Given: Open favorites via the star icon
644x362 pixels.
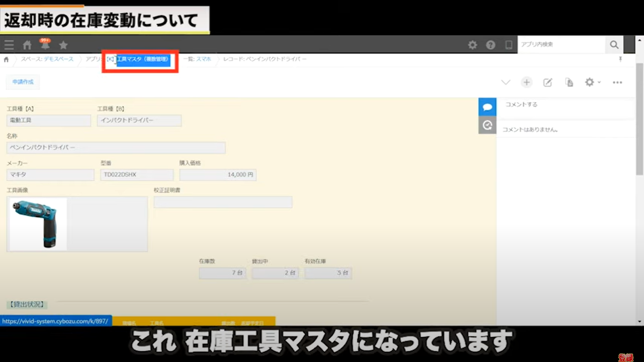Looking at the screenshot, I should coord(63,44).
